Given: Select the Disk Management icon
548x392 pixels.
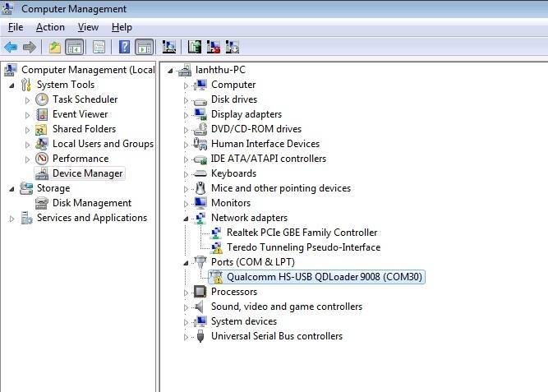Looking at the screenshot, I should point(42,203).
